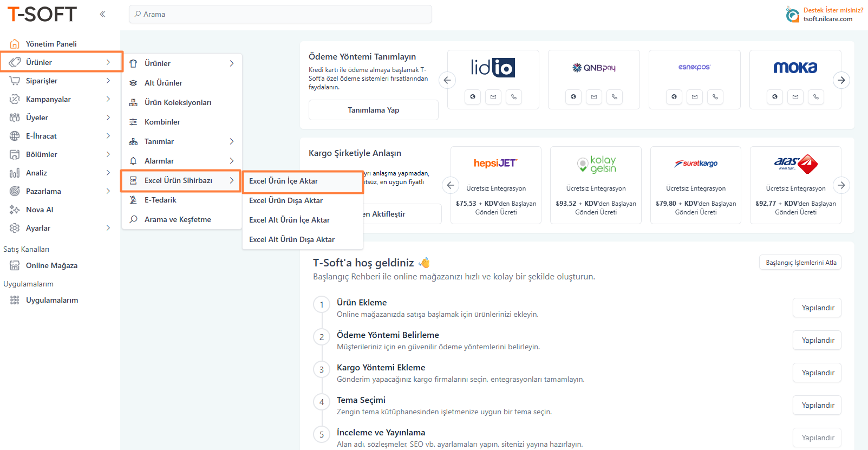This screenshot has width=868, height=450.
Task: Open Ürün Koleksiyonları menu item
Action: 178,102
